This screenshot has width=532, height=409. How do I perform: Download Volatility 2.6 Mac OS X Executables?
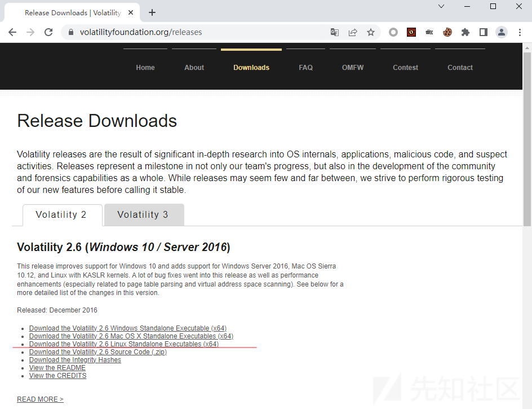[x=131, y=336]
